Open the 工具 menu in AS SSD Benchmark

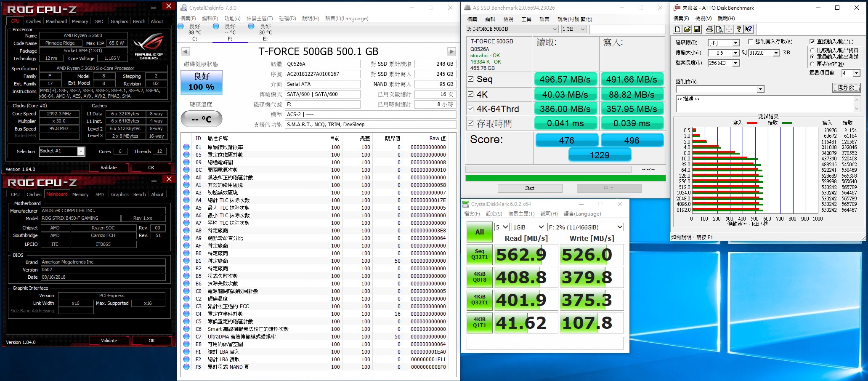tap(526, 19)
